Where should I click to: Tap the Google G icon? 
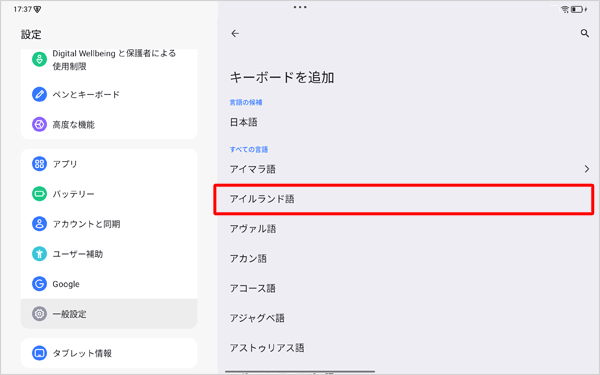[39, 284]
